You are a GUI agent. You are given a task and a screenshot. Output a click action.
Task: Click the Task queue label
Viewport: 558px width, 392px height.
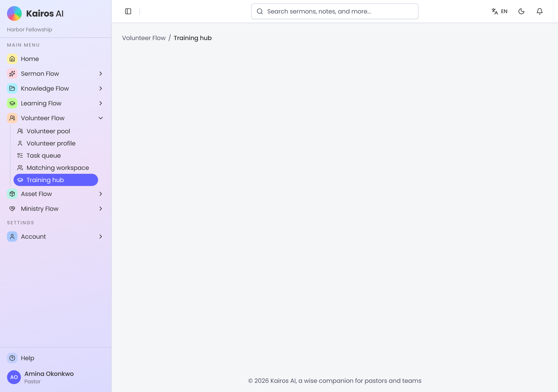pos(44,156)
